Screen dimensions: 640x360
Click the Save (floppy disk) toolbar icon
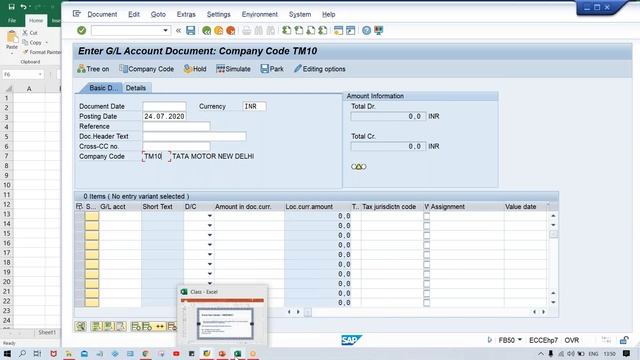point(191,30)
